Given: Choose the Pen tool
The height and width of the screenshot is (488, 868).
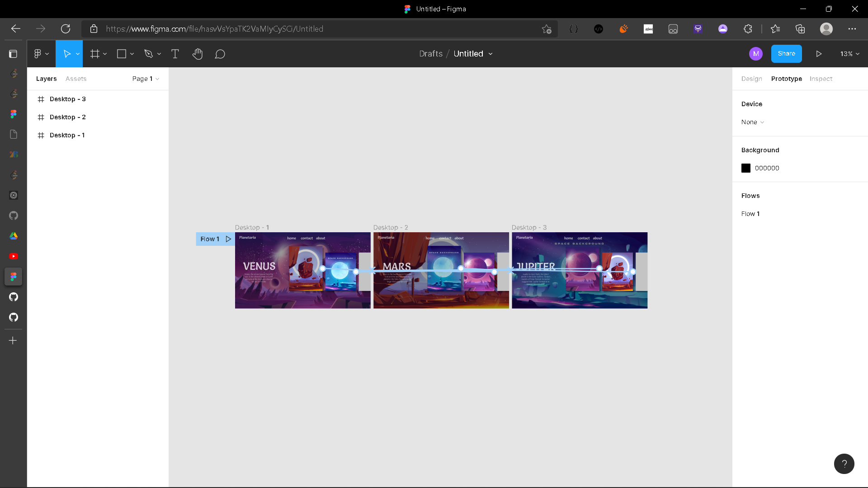Looking at the screenshot, I should coord(149,53).
